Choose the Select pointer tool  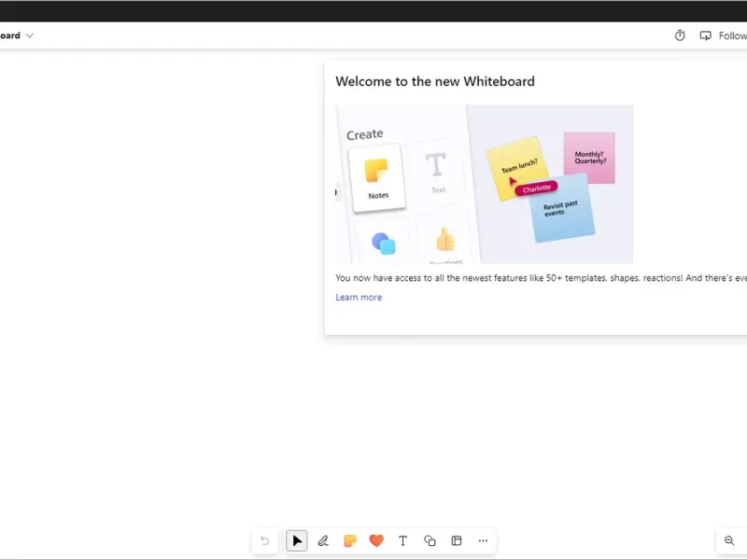click(x=296, y=540)
